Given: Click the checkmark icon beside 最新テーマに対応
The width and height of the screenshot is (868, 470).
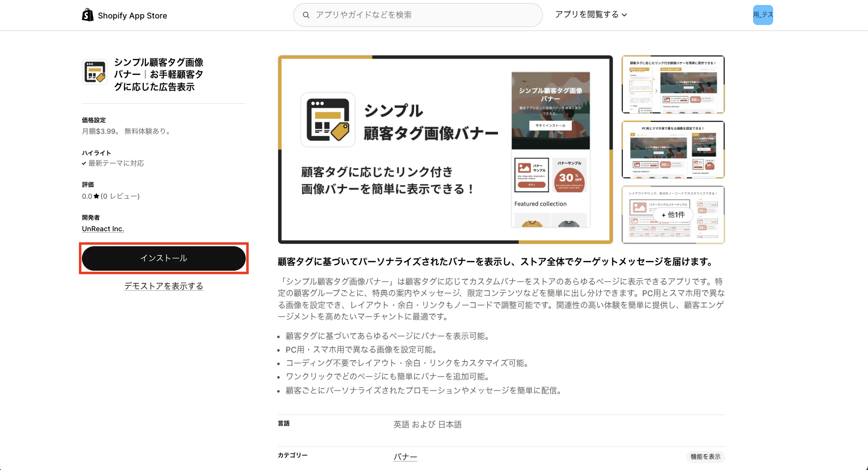Looking at the screenshot, I should coord(84,163).
